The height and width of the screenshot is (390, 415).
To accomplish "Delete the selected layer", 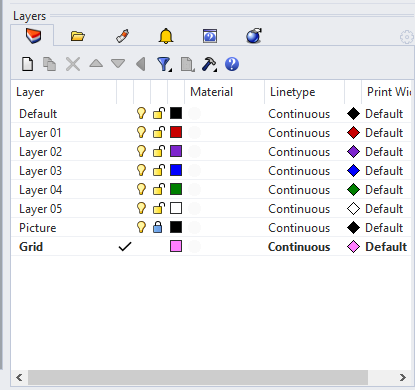I will click(x=73, y=64).
